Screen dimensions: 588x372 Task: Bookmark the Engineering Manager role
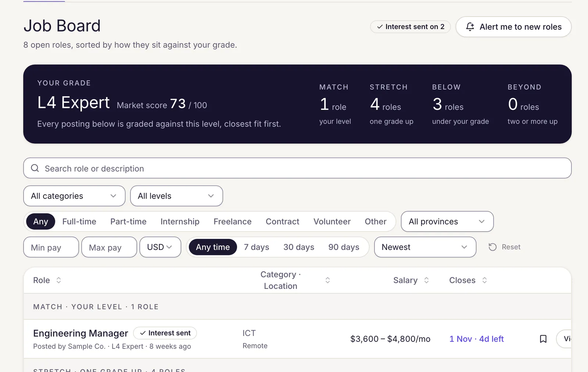[x=543, y=339]
